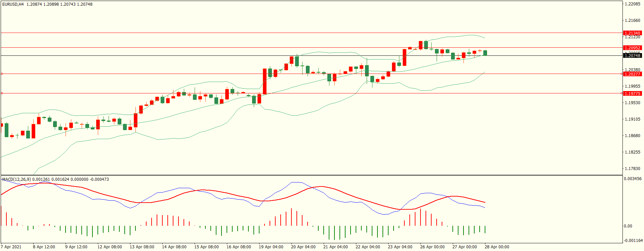Select the red 1.20277 price level label

pyautogui.click(x=632, y=74)
